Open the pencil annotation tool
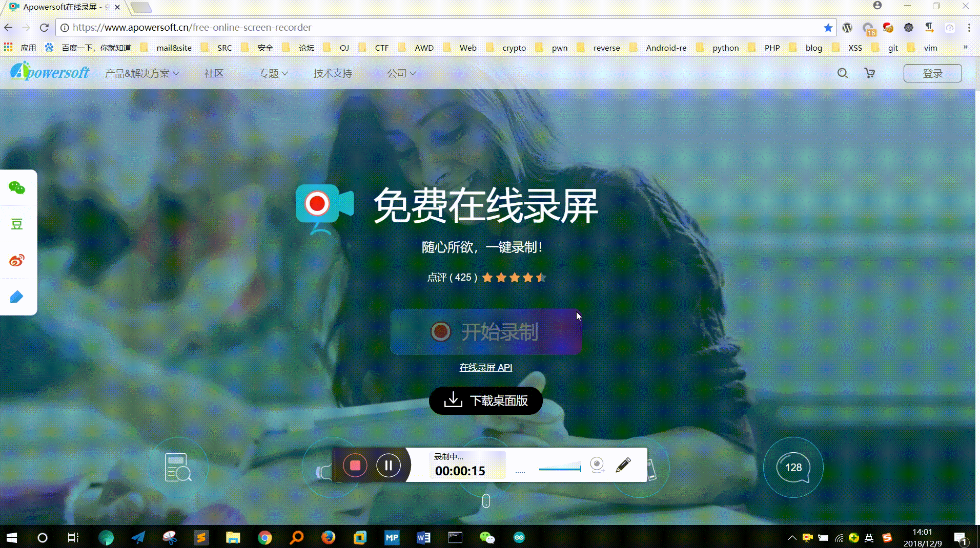Screen dimensions: 980x548 [x=623, y=465]
